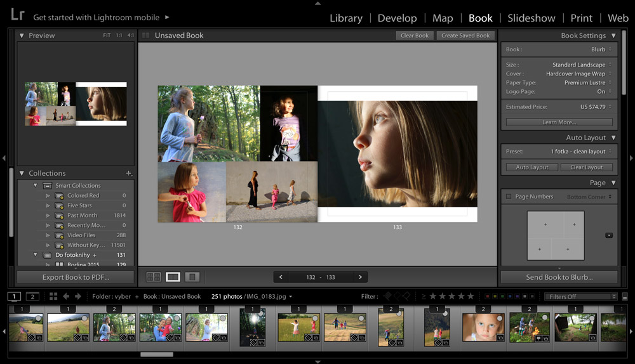Open the Slideshow module
The width and height of the screenshot is (635, 364).
pos(531,18)
